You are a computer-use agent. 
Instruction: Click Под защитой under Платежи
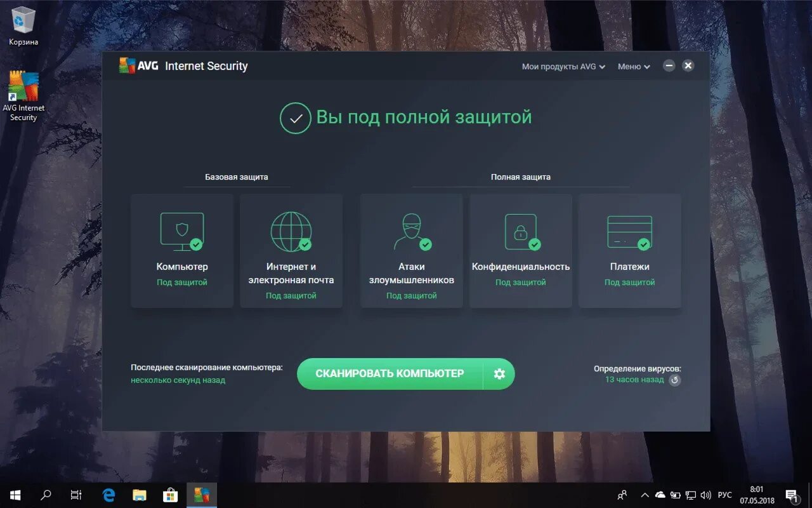coord(630,283)
